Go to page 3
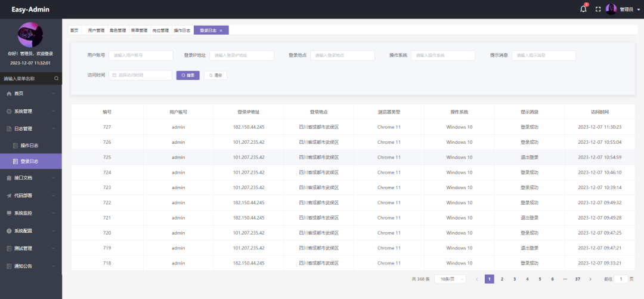The height and width of the screenshot is (299, 644). click(515, 279)
